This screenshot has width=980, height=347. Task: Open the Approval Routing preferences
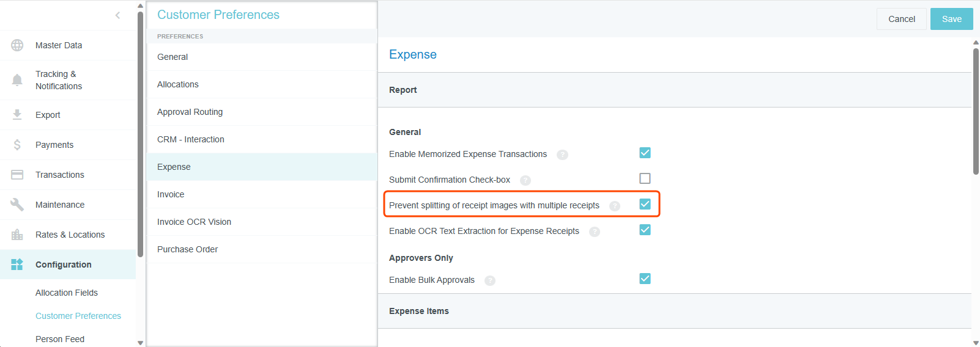pos(190,112)
